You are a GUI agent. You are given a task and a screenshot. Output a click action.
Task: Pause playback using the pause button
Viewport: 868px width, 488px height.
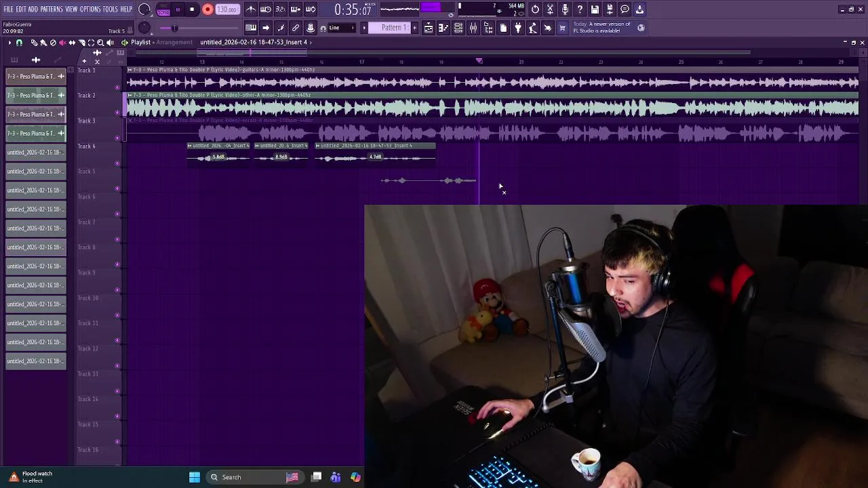coord(178,9)
